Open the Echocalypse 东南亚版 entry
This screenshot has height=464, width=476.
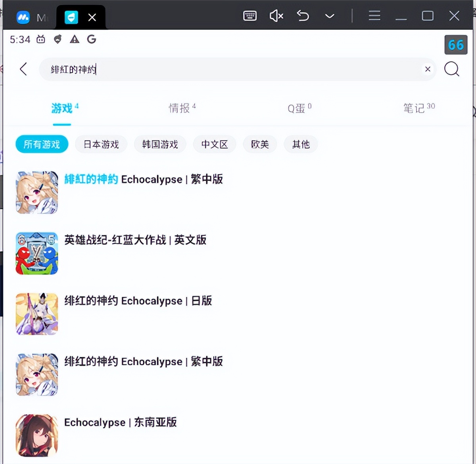[x=121, y=422]
